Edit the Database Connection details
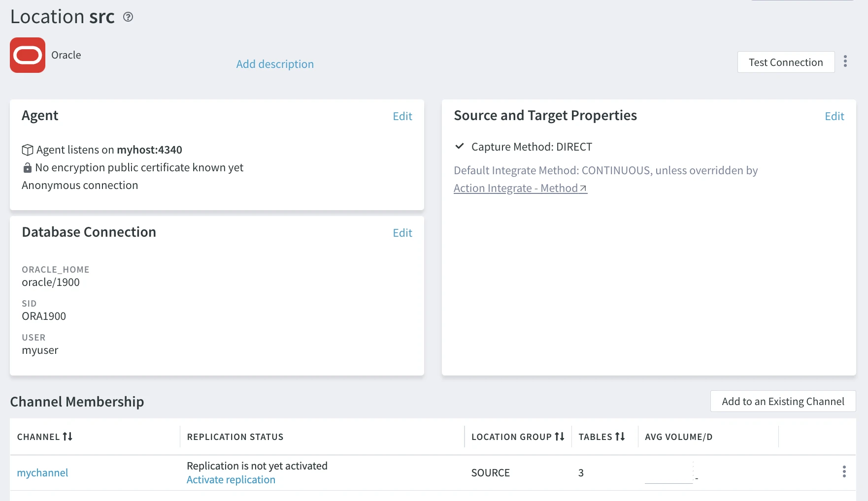This screenshot has height=501, width=868. (x=402, y=233)
